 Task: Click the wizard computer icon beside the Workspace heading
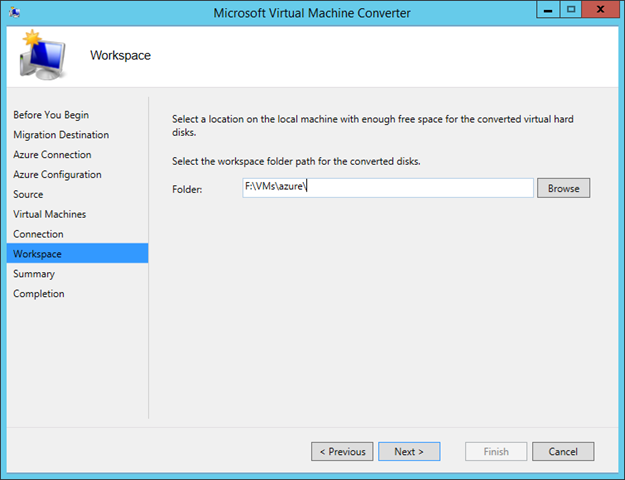(42, 55)
